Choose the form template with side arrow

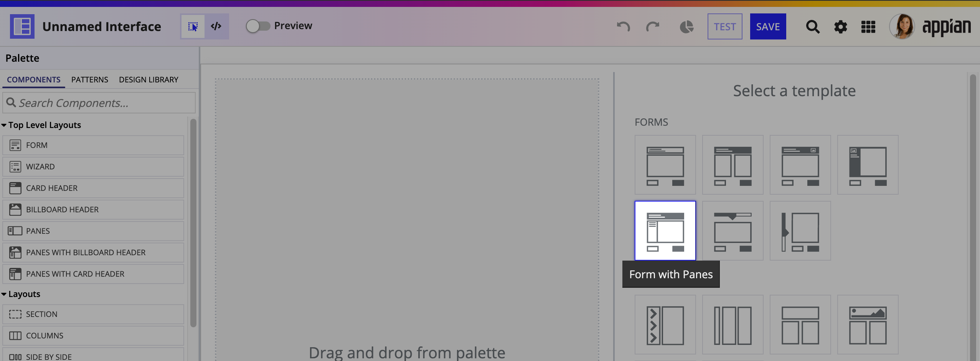pos(800,231)
